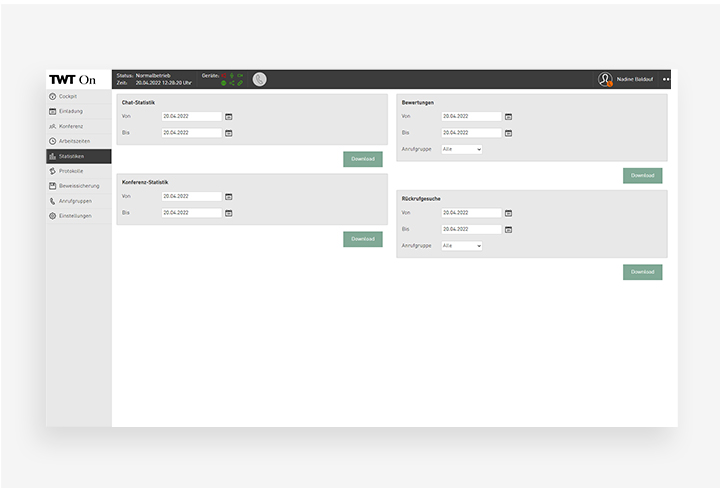Click Bewertungen Bis date field
This screenshot has height=488, width=720.
(x=472, y=133)
